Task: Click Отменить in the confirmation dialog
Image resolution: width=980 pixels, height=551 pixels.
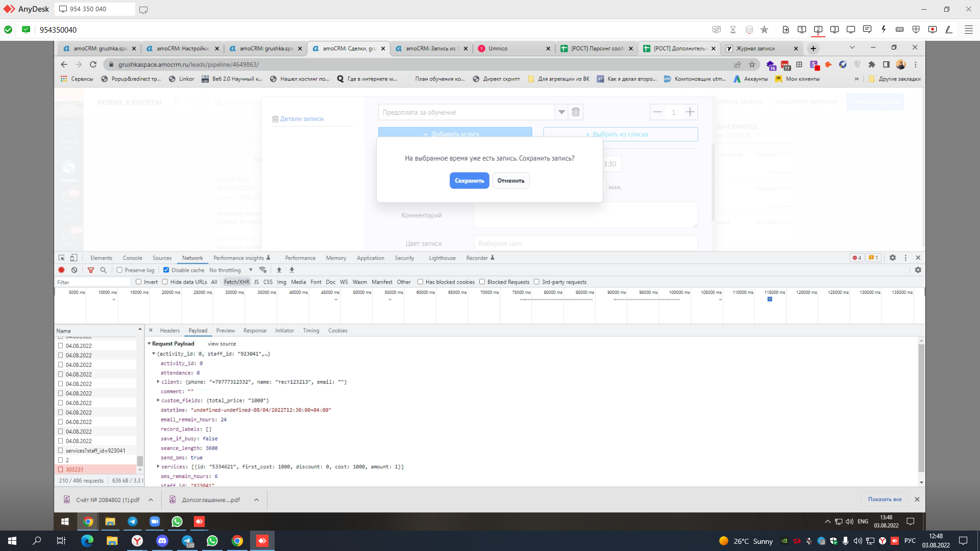Action: [511, 181]
